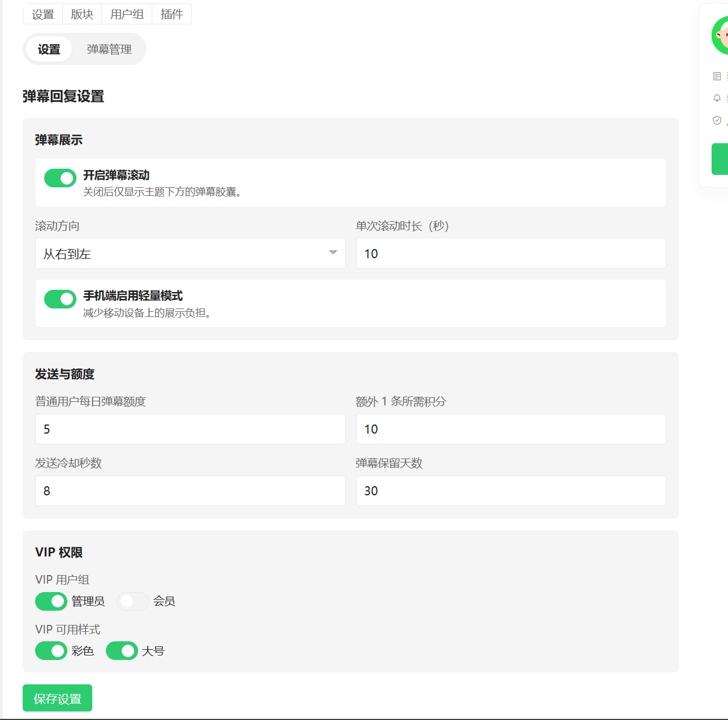Select the 设置 tab beside 版块

(x=42, y=14)
